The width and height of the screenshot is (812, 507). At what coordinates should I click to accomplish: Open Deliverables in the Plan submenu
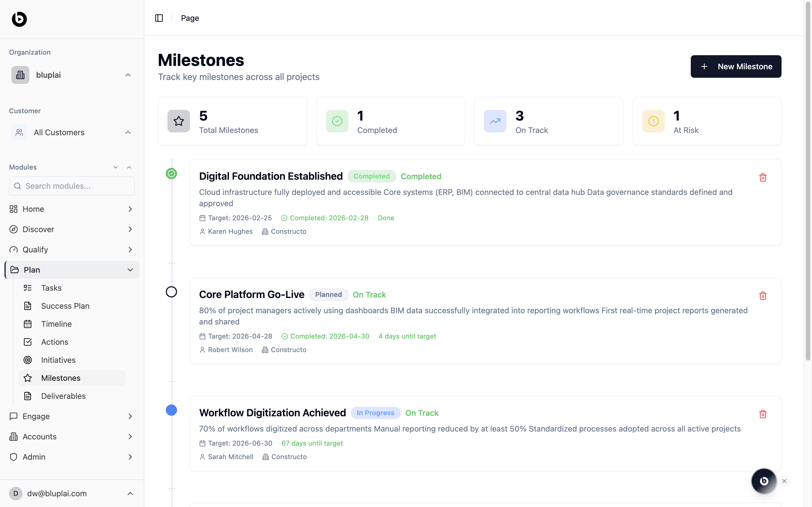[x=63, y=396]
